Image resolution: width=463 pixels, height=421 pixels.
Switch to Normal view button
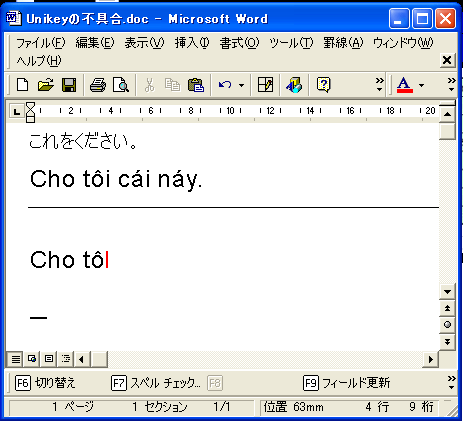(15, 359)
